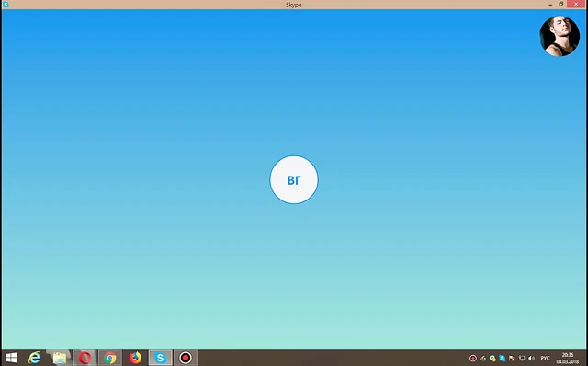Open Google Chrome from taskbar
Image resolution: width=588 pixels, height=366 pixels.
tap(110, 358)
